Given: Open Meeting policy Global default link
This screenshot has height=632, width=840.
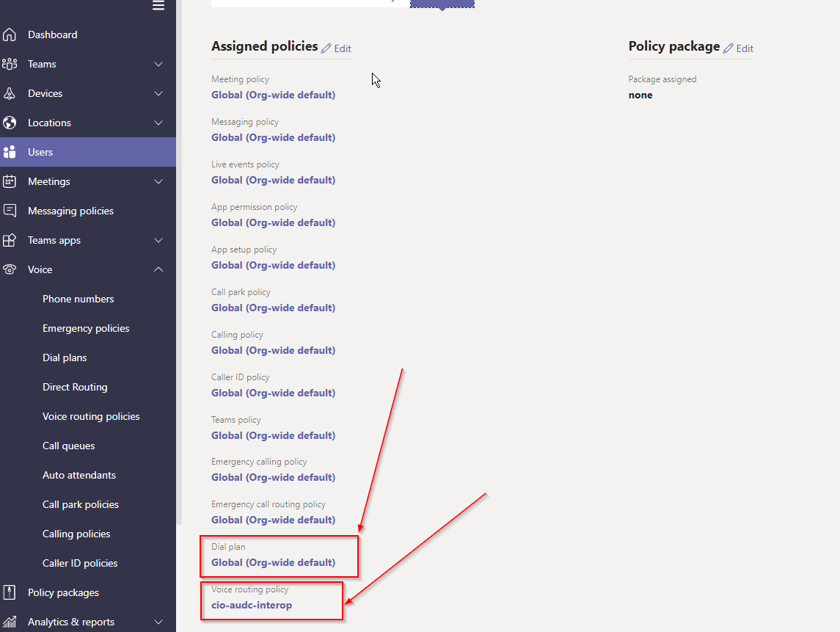Looking at the screenshot, I should (x=273, y=95).
